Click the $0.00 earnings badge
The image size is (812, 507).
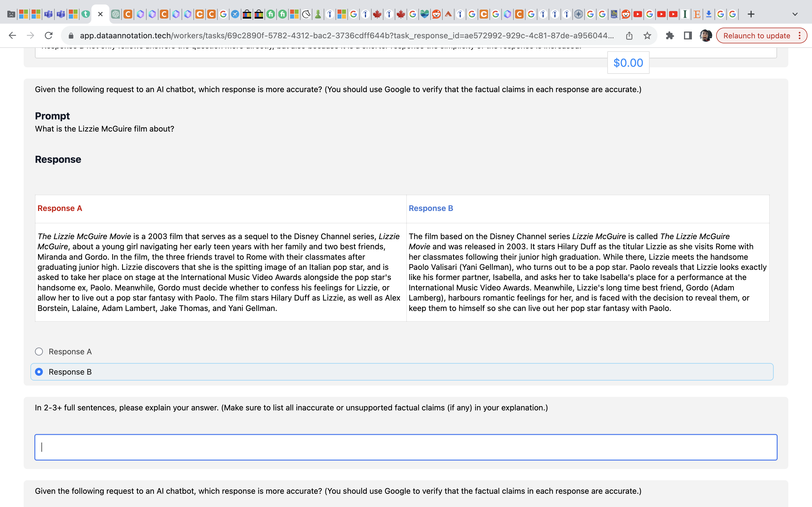coord(628,63)
